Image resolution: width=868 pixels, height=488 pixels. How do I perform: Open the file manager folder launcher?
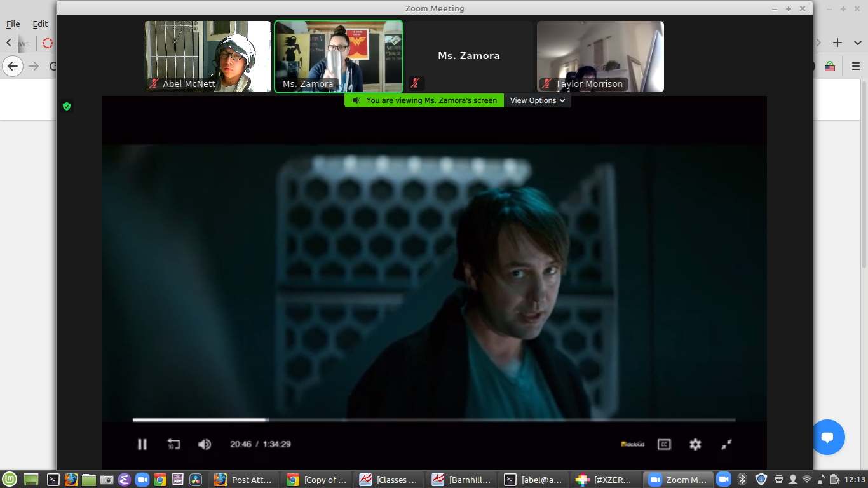(89, 480)
